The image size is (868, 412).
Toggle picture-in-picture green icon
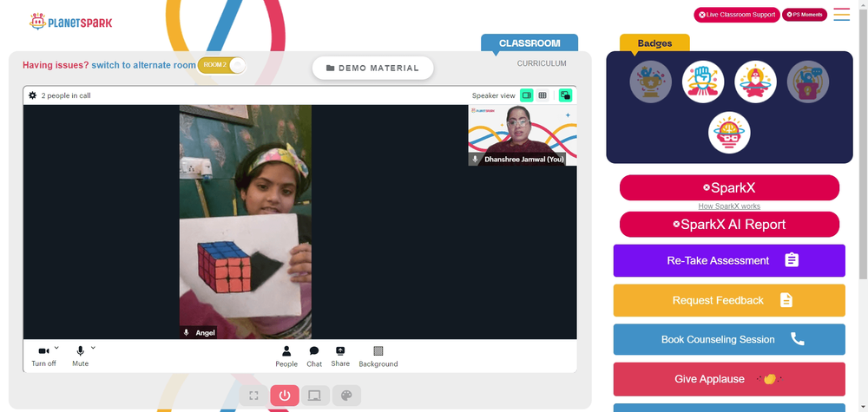565,95
